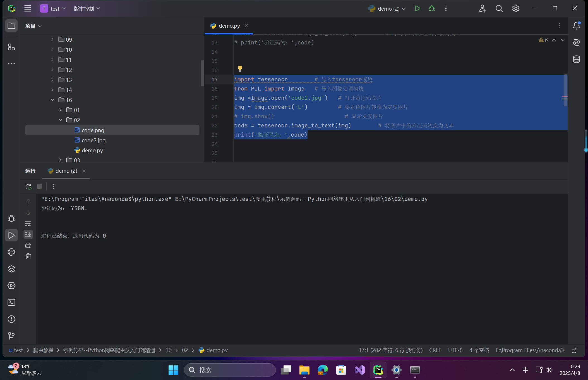
Task: Select the demo.py editor tab
Action: 229,26
